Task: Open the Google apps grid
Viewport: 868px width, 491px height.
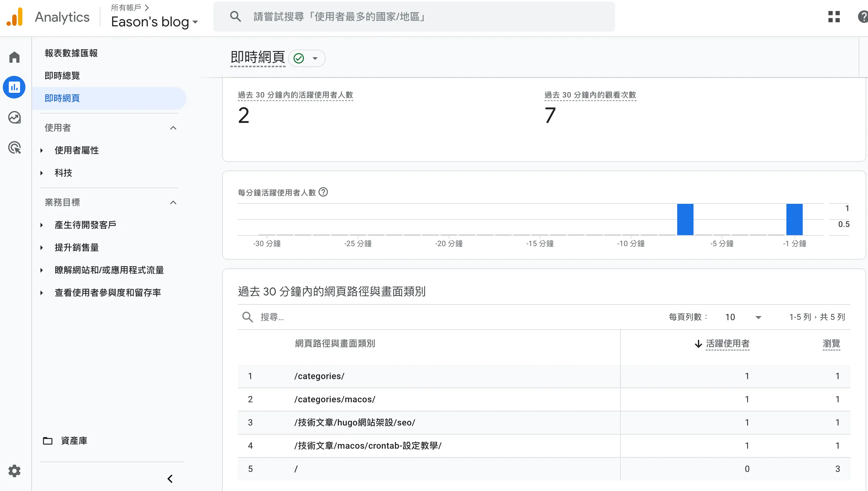Action: tap(833, 17)
